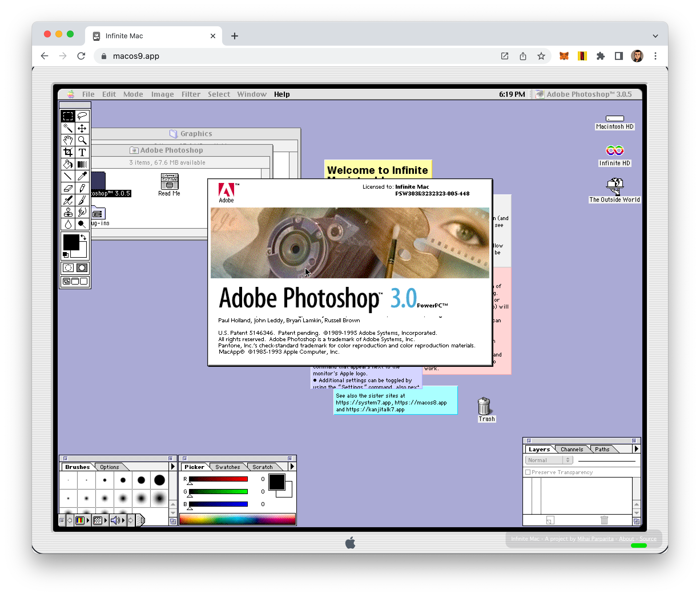This screenshot has width=700, height=596.
Task: Select the Rubber Stamp tool
Action: click(68, 212)
